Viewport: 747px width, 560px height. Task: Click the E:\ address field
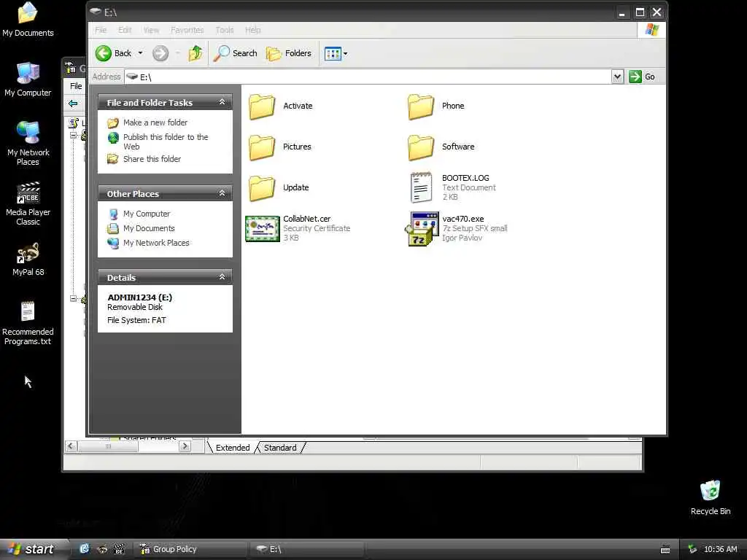coord(368,77)
